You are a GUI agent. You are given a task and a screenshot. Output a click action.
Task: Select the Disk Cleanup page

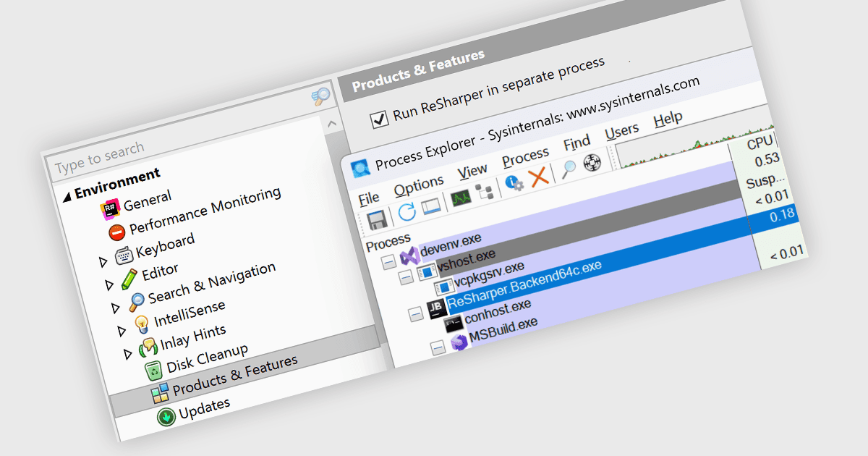[x=208, y=357]
